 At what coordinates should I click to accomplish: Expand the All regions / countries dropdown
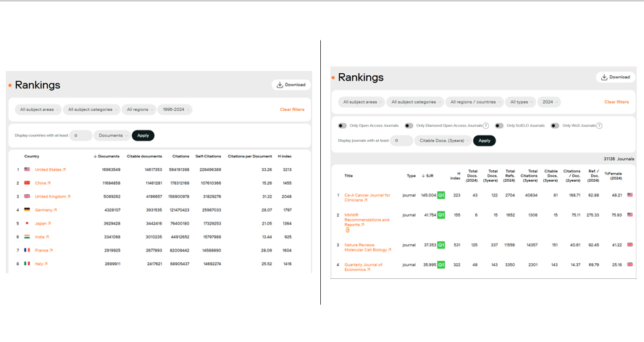click(x=474, y=102)
